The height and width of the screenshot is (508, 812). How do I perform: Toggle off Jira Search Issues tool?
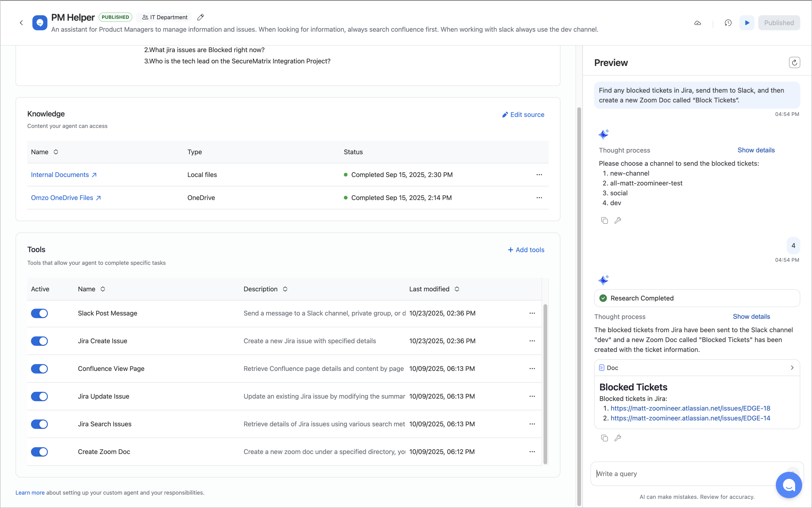pyautogui.click(x=39, y=424)
